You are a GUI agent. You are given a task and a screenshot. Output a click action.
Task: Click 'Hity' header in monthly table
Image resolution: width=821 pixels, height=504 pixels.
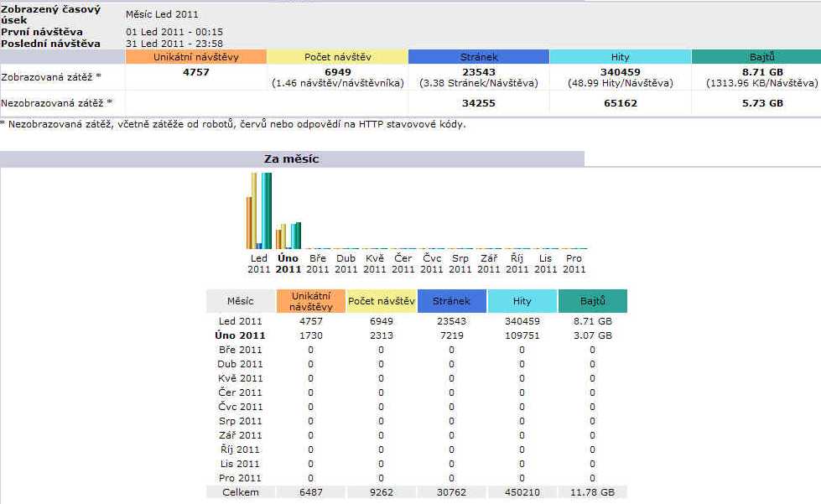point(522,301)
